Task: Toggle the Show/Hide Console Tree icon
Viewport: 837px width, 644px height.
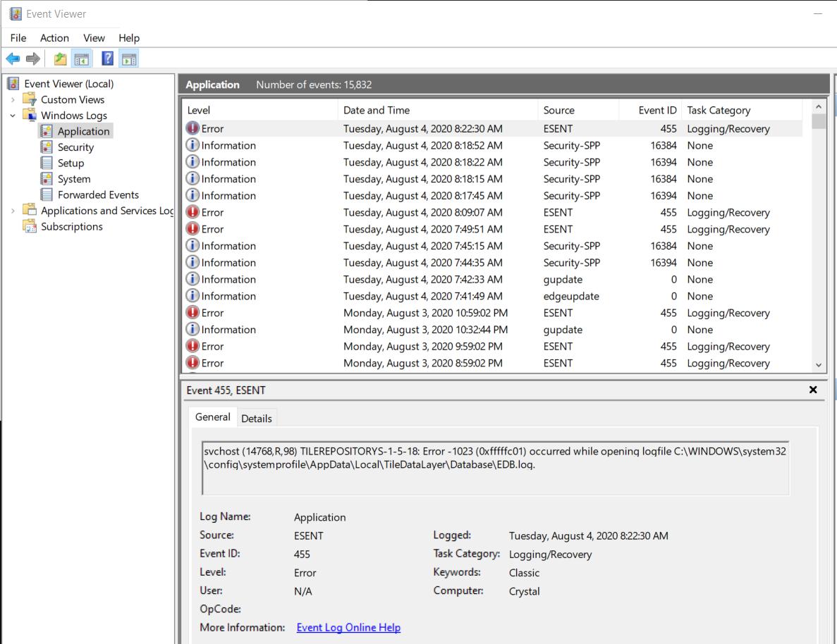Action: (x=82, y=59)
